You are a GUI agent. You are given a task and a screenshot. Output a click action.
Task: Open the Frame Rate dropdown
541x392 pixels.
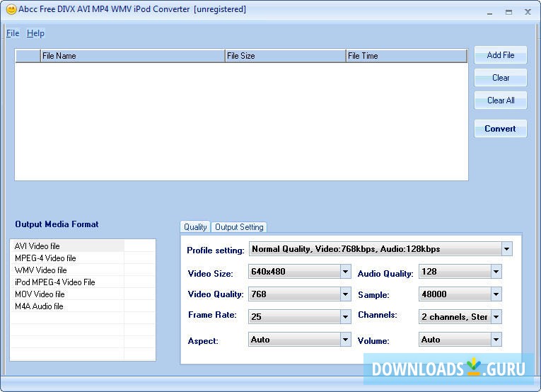[345, 317]
